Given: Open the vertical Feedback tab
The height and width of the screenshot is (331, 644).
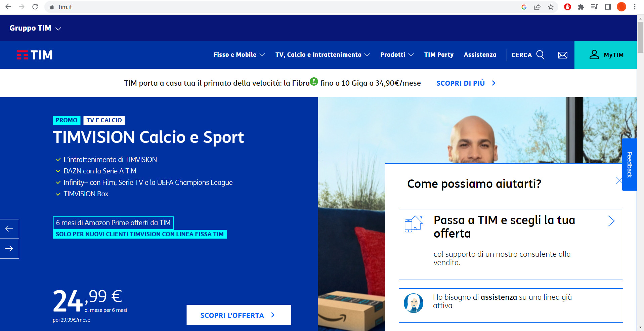Looking at the screenshot, I should coord(629,165).
